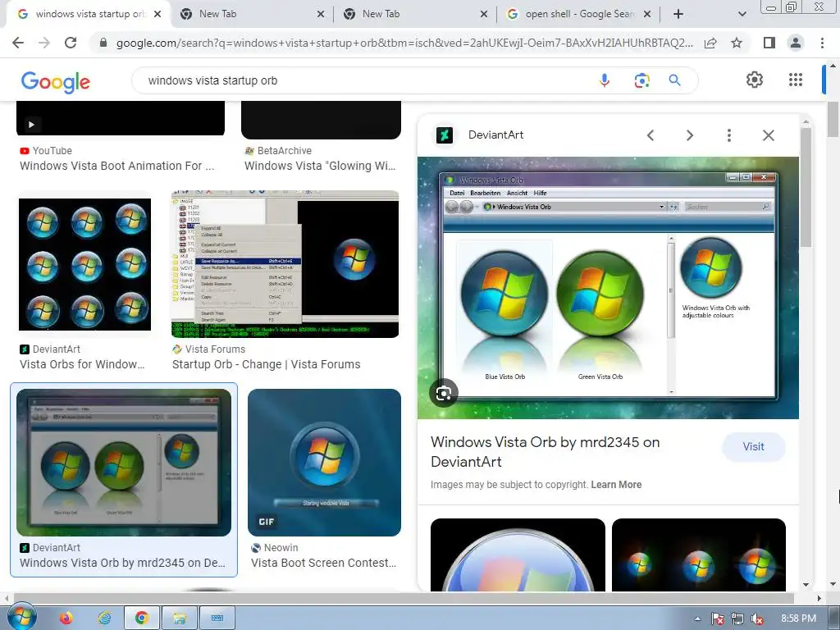The height and width of the screenshot is (630, 840).
Task: Click the network tray icon
Action: pos(737,619)
